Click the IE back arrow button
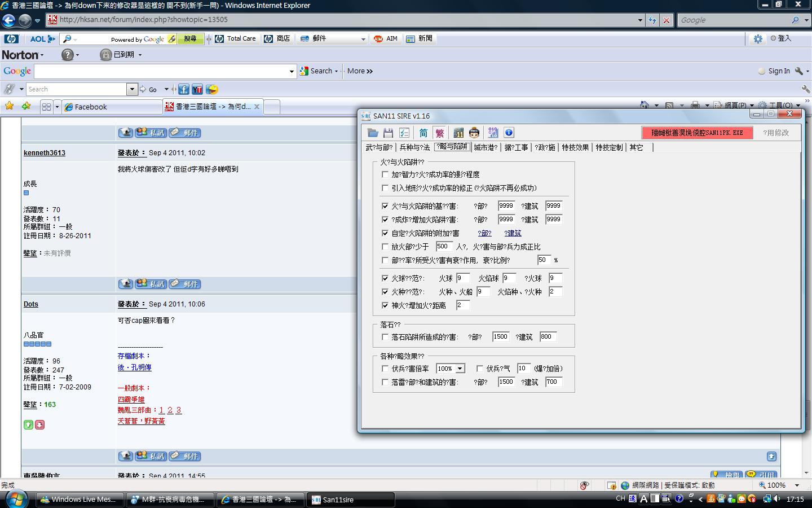 click(8, 21)
